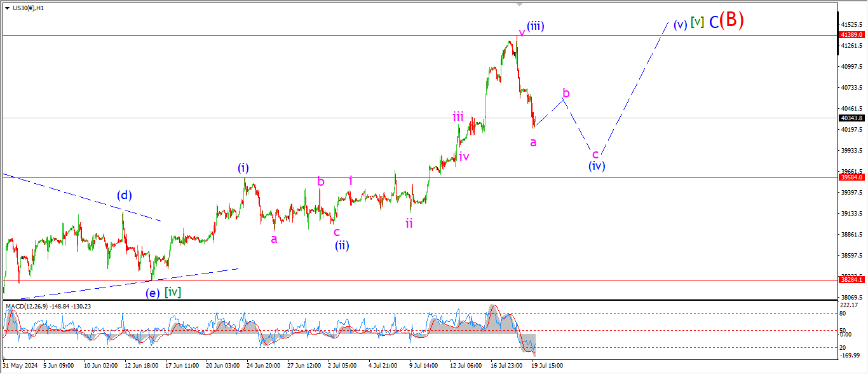Click the current price 40343.8 tag
The width and height of the screenshot is (868, 374).
(x=851, y=118)
